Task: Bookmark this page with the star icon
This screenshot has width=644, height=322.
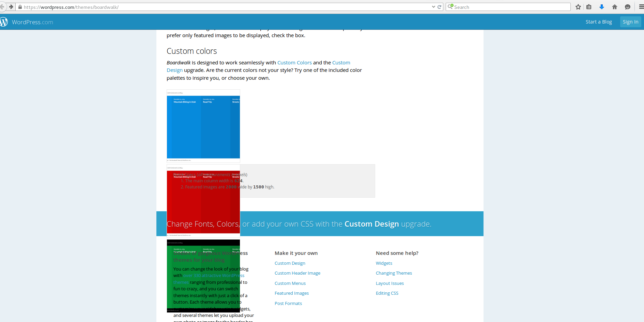Action: [578, 7]
